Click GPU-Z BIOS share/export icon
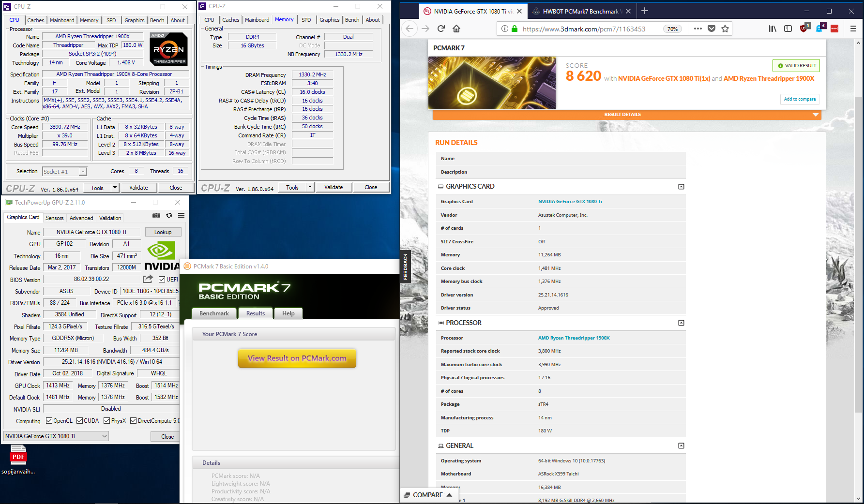Image resolution: width=864 pixels, height=504 pixels. tap(148, 279)
